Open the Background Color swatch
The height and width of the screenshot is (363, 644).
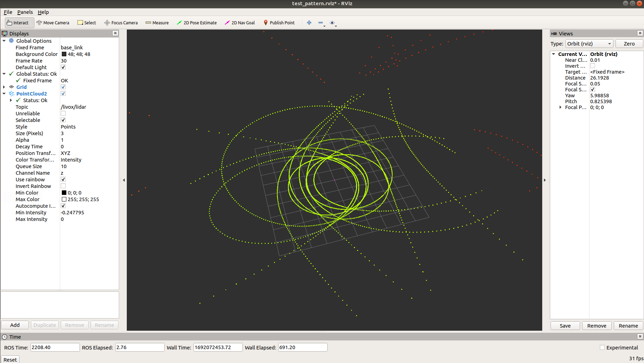pyautogui.click(x=64, y=54)
